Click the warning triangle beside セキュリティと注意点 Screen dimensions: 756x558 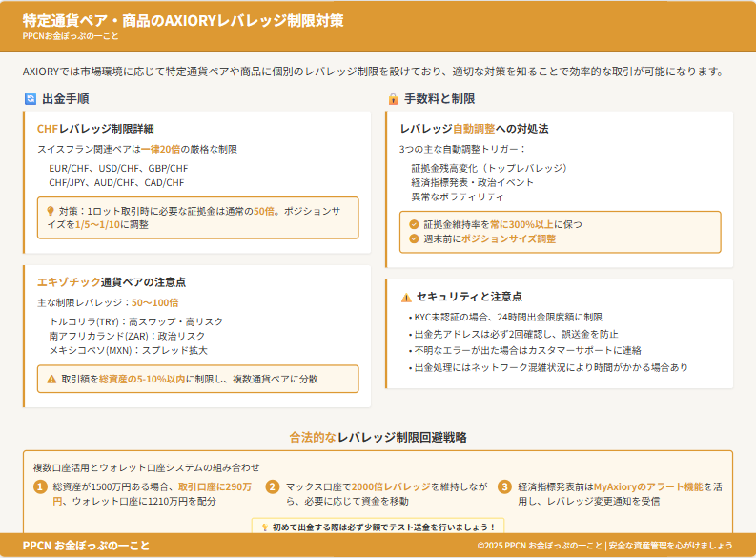[x=406, y=297]
